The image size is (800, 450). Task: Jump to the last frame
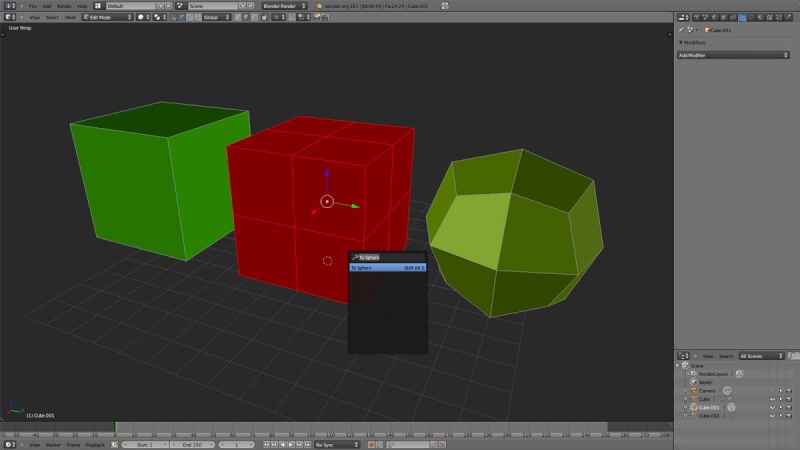[307, 444]
